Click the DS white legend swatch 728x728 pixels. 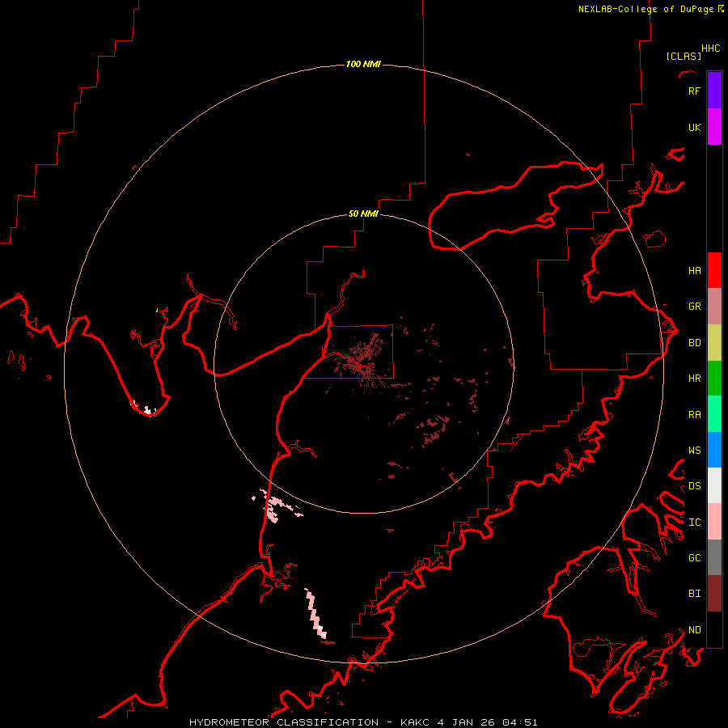[x=714, y=485]
